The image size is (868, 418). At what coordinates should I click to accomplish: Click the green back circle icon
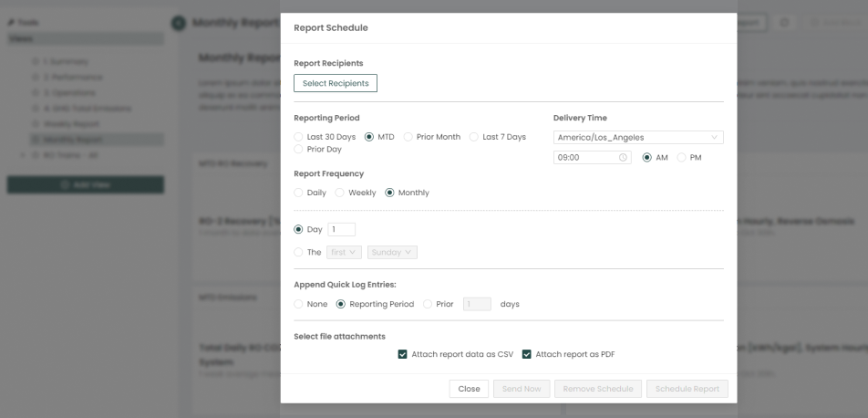click(x=178, y=23)
